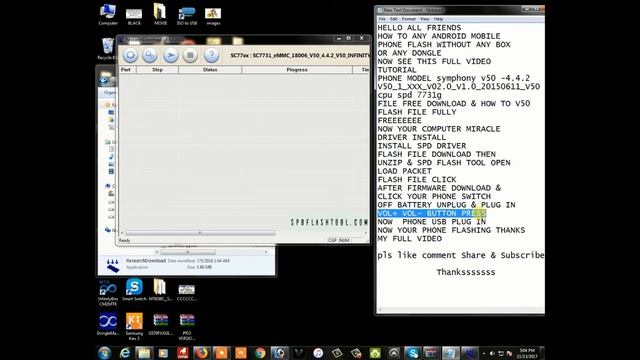Open Firefox from the taskbar

[202, 353]
